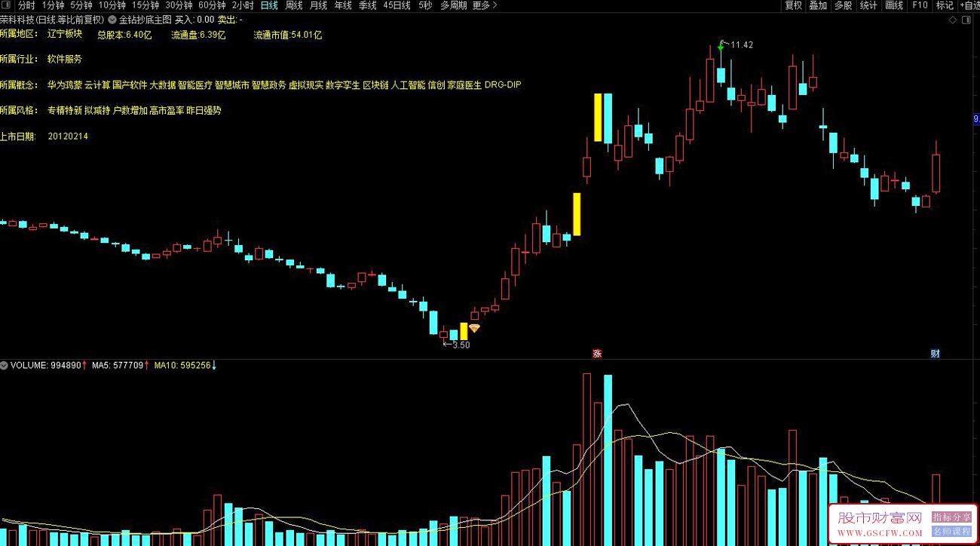
Task: Click the 买入: 0.00 value
Action: tap(194, 20)
